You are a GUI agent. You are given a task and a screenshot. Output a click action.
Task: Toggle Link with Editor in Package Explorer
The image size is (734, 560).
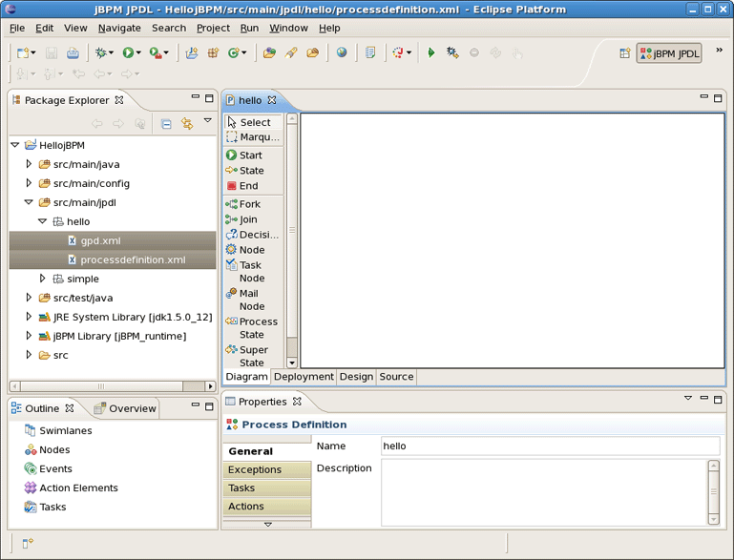point(187,124)
